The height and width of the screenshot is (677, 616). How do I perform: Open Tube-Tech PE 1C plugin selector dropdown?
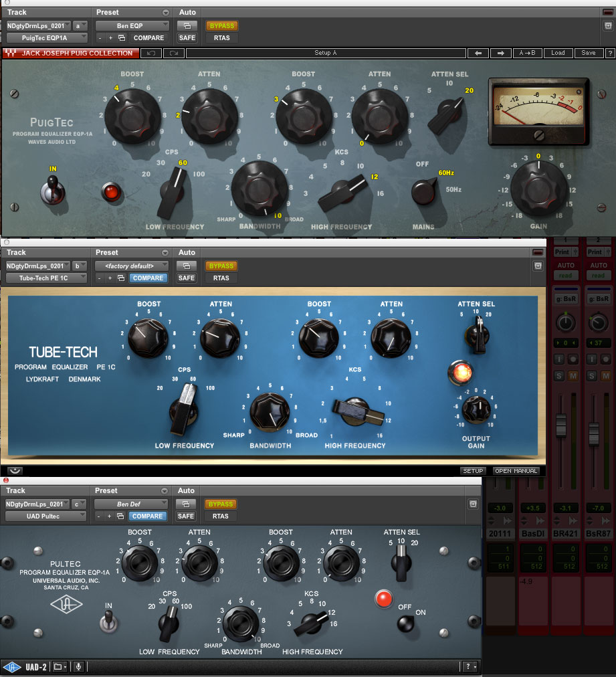[x=46, y=278]
